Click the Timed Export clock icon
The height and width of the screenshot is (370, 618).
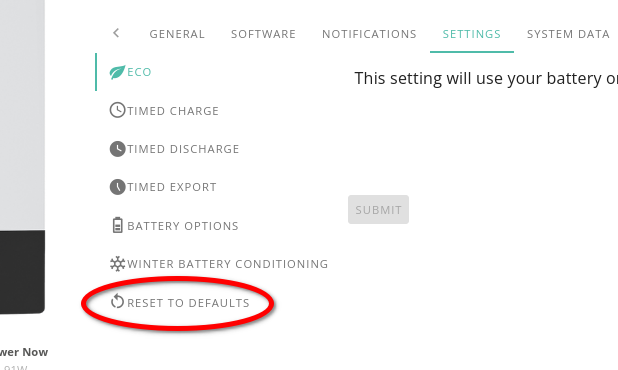(x=117, y=187)
